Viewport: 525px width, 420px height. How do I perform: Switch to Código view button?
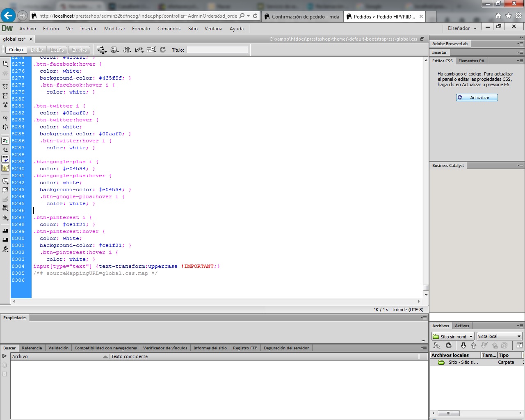[16, 50]
